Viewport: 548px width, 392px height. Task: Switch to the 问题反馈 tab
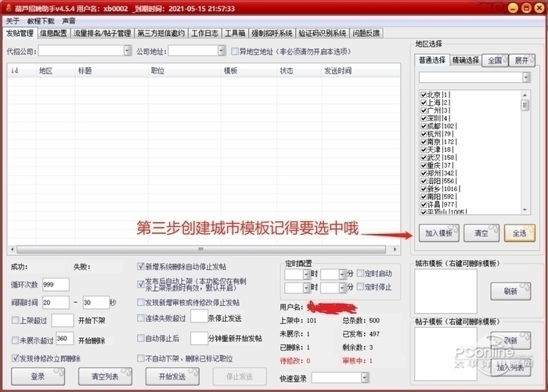(366, 33)
